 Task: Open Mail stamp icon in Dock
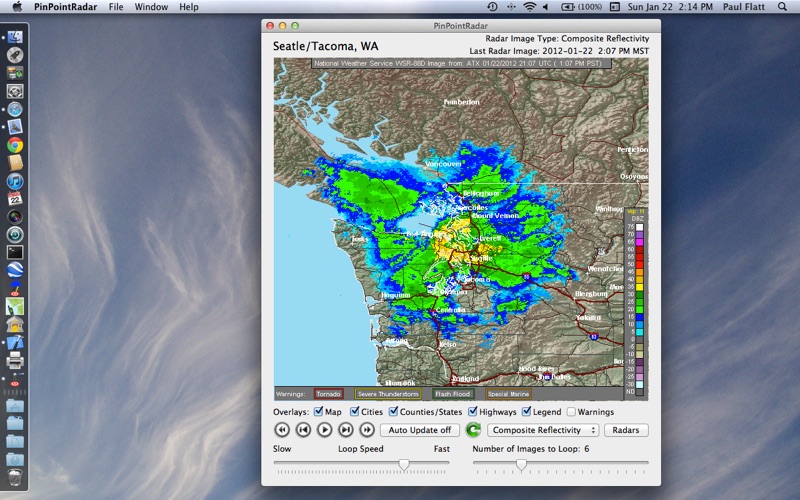pos(15,127)
